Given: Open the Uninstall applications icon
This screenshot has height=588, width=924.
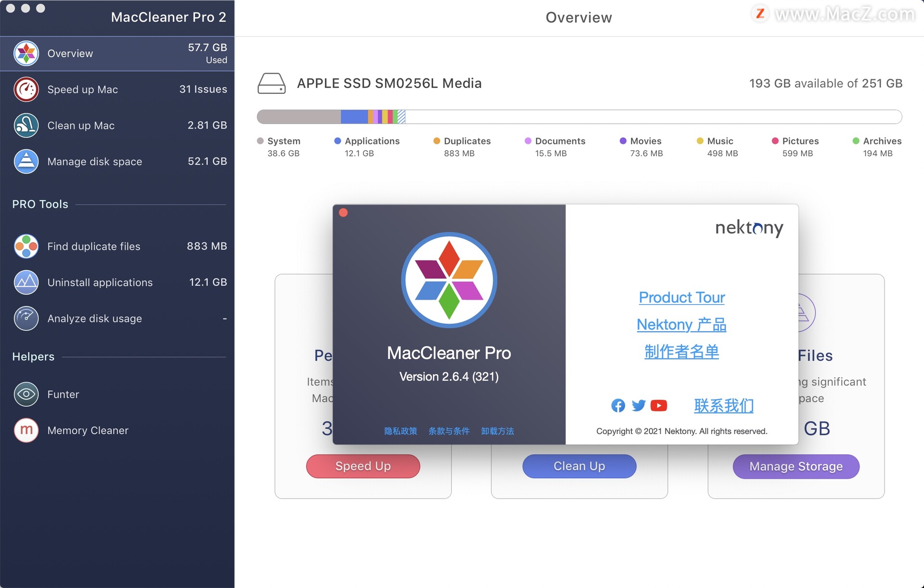Looking at the screenshot, I should (x=26, y=282).
